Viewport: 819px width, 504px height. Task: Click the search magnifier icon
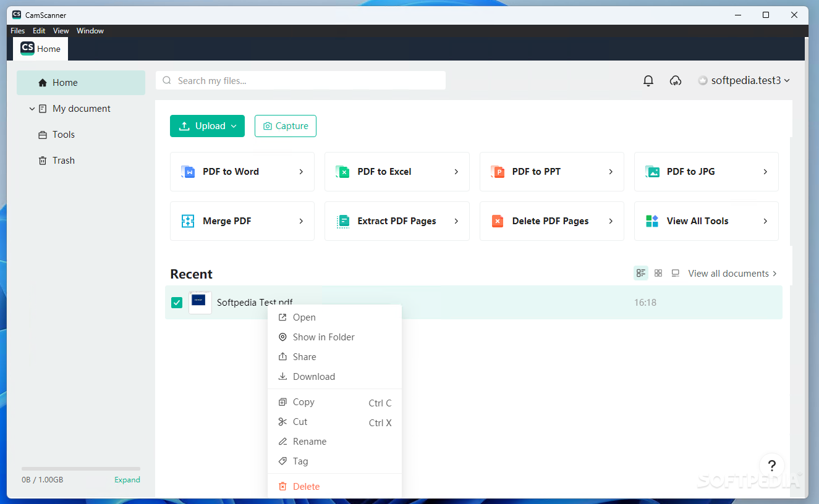point(167,80)
